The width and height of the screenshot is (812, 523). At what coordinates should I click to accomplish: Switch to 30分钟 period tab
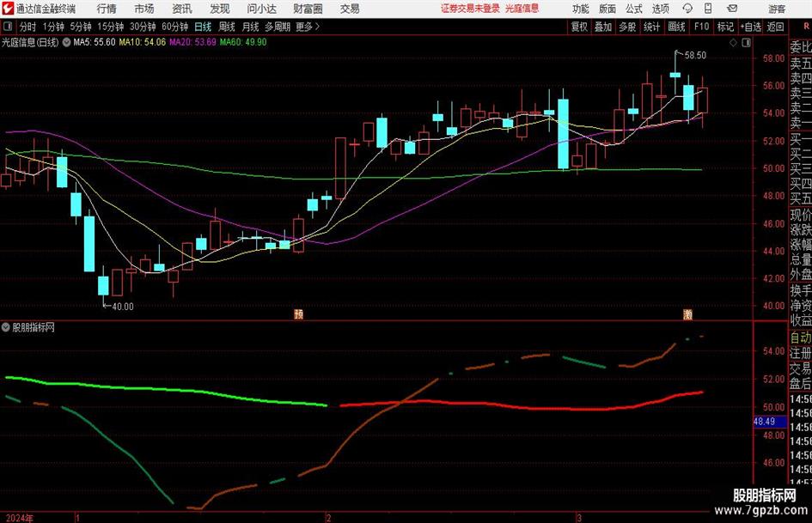(143, 27)
